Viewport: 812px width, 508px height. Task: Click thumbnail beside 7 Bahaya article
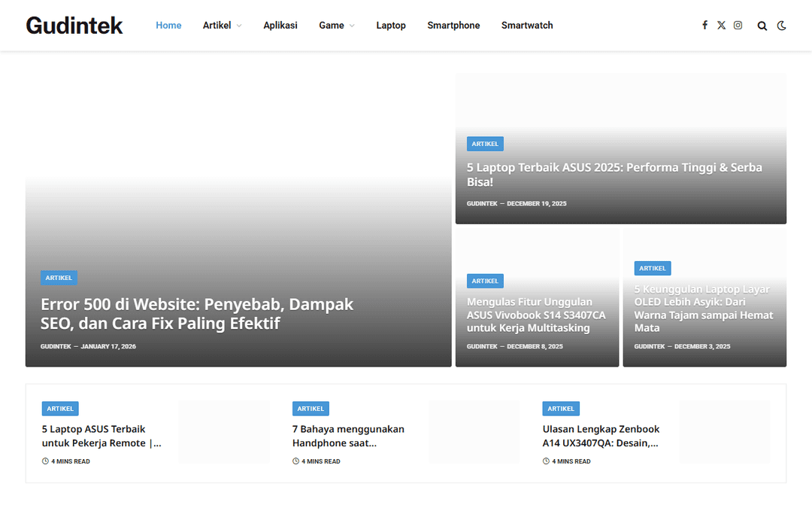[474, 432]
